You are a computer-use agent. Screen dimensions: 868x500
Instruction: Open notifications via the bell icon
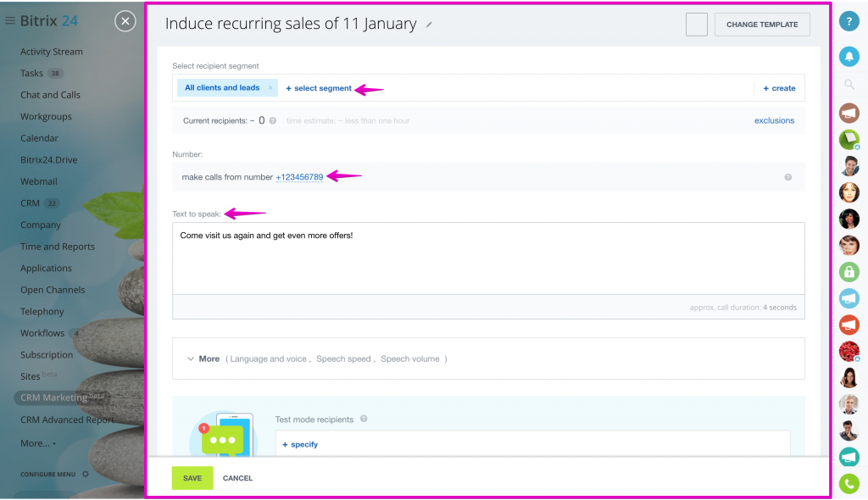(x=849, y=57)
